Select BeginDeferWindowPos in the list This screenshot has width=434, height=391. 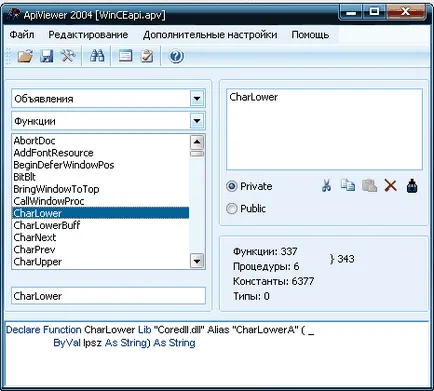(x=100, y=165)
